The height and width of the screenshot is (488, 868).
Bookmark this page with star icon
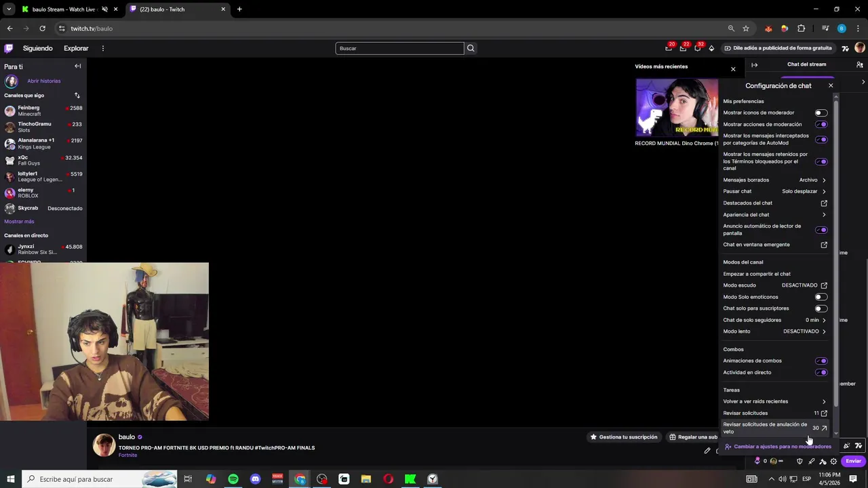coord(746,28)
